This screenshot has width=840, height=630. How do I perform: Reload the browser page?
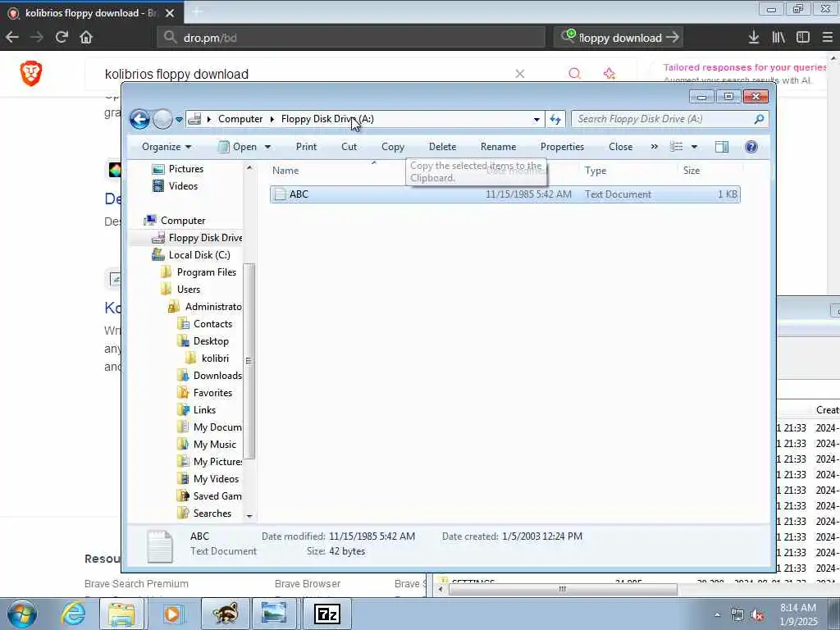pyautogui.click(x=62, y=37)
